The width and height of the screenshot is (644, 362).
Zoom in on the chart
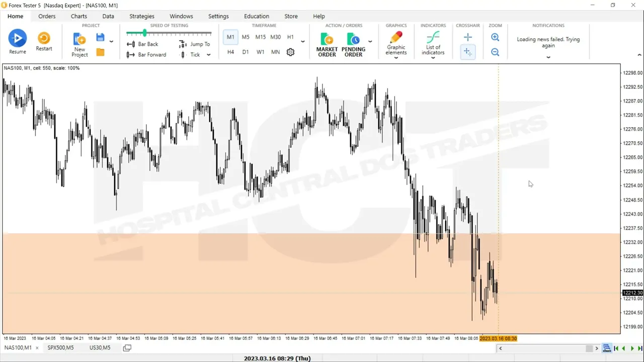click(495, 37)
